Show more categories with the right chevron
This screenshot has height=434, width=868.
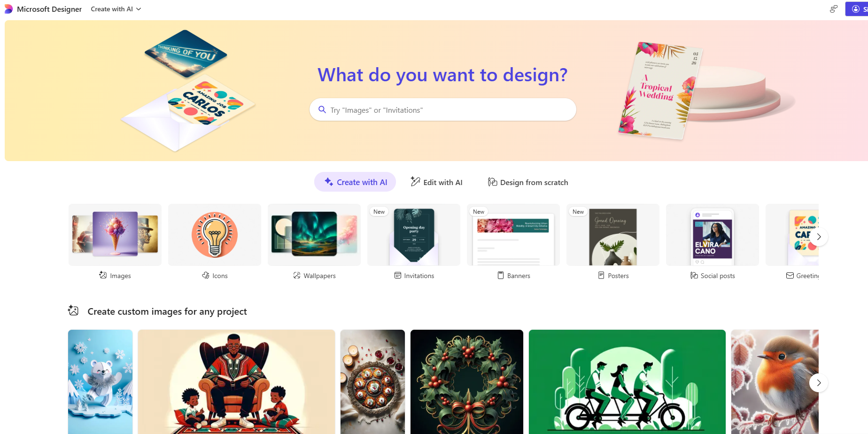pyautogui.click(x=819, y=237)
